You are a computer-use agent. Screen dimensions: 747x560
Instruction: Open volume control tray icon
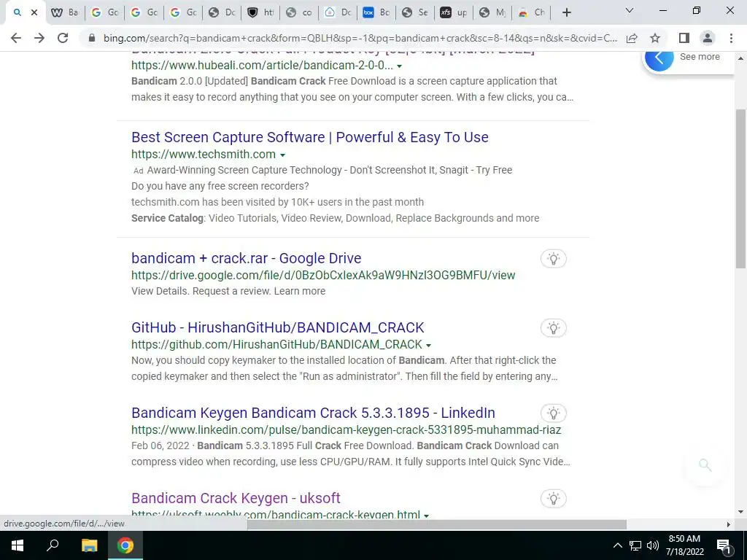coord(653,545)
